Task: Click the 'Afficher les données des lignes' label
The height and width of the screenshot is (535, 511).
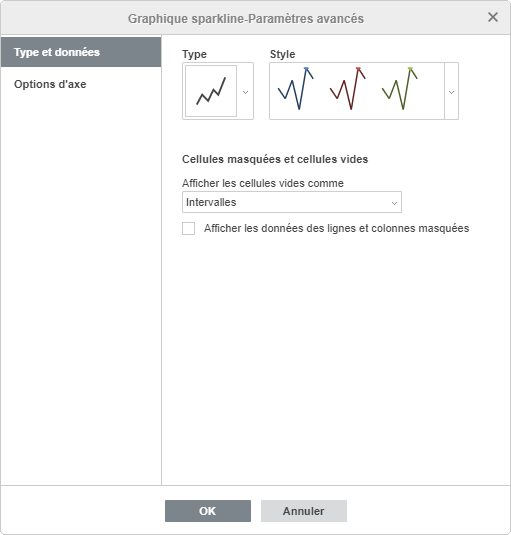Action: [336, 228]
